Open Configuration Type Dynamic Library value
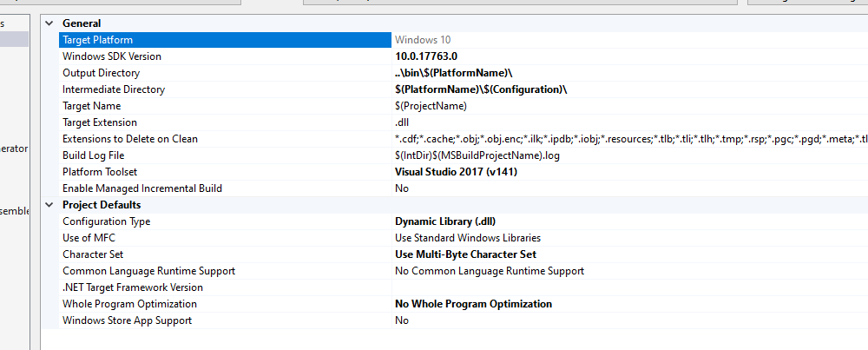 [445, 221]
